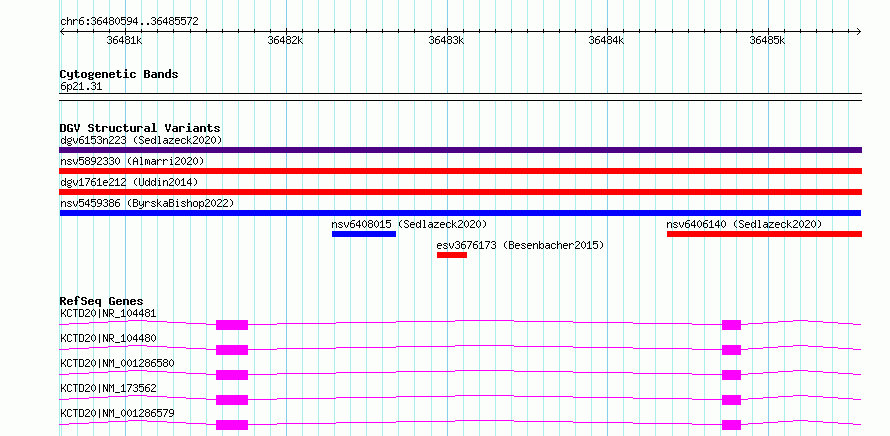Open nsv5459386 (ByrskaBishop2022) label
The width and height of the screenshot is (890, 436).
click(147, 203)
